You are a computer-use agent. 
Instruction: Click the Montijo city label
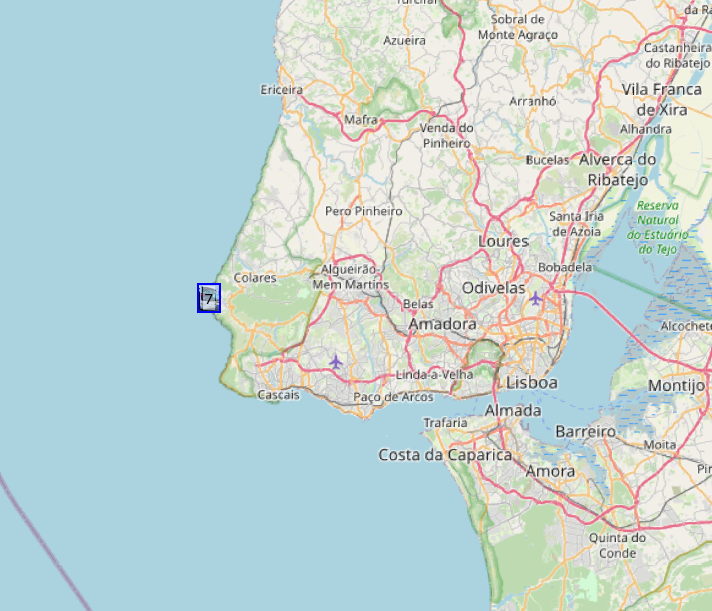tap(677, 386)
